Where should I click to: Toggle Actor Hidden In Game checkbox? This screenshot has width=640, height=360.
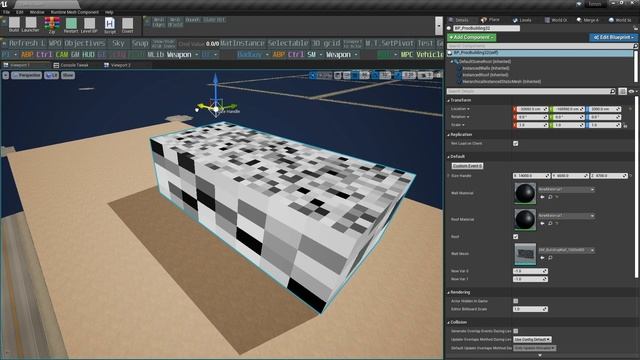click(516, 301)
